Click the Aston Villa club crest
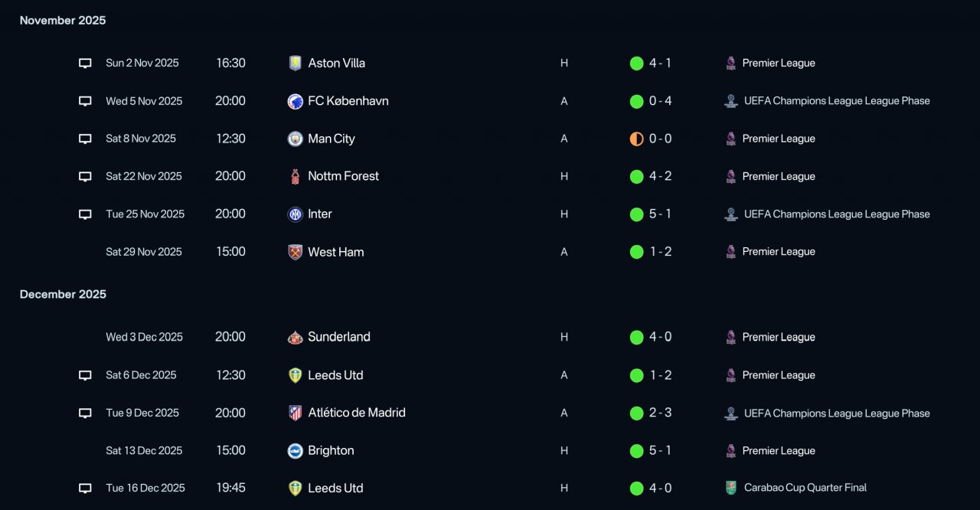980x510 pixels. (x=295, y=64)
